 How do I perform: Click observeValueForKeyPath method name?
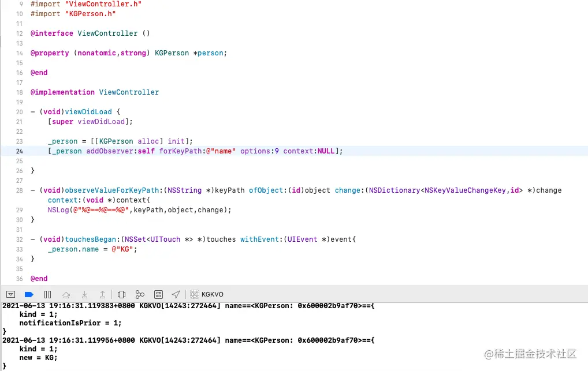point(111,190)
